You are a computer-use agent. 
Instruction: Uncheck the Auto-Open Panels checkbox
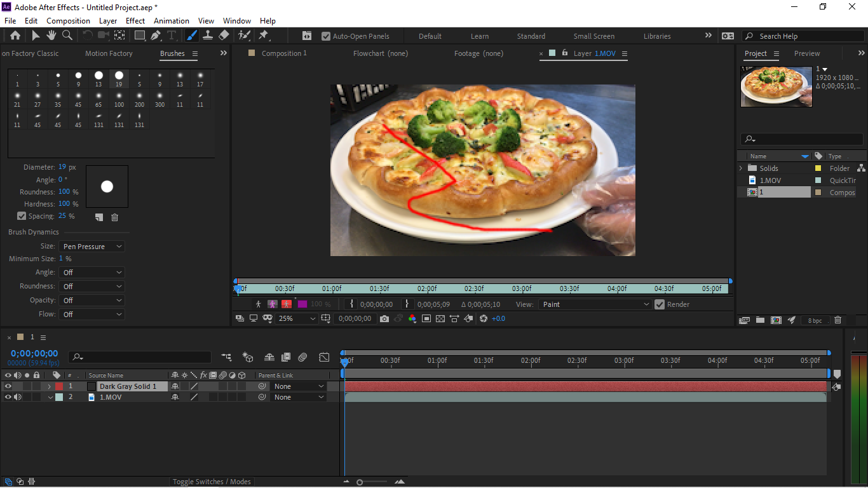coord(326,36)
